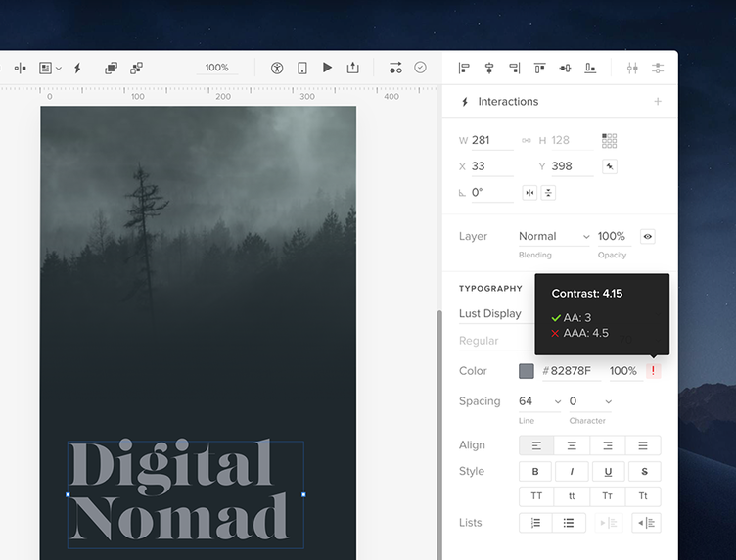736x560 pixels.
Task: Click the rotation field showing 0°
Action: coord(492,193)
